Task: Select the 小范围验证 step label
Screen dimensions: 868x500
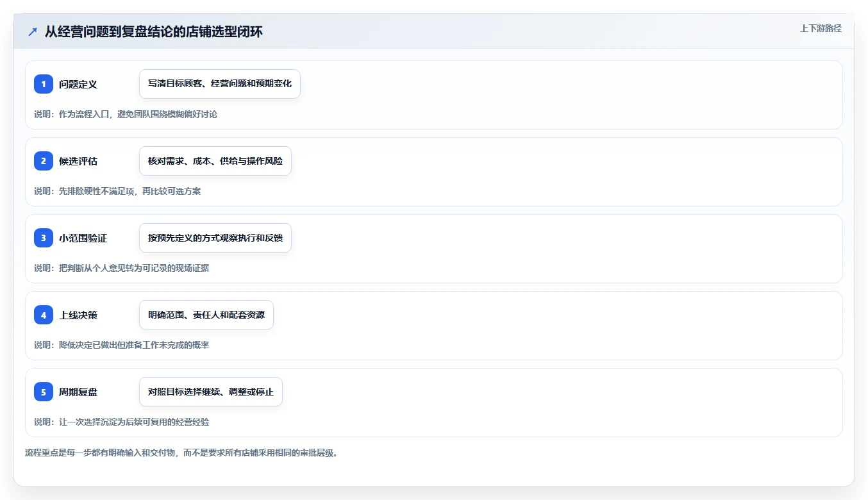Action: 83,238
